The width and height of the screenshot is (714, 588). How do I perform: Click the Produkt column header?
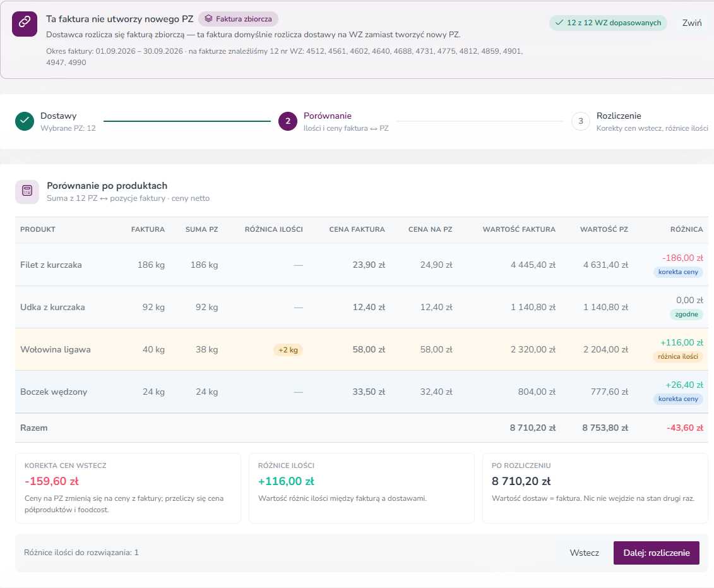coord(38,229)
